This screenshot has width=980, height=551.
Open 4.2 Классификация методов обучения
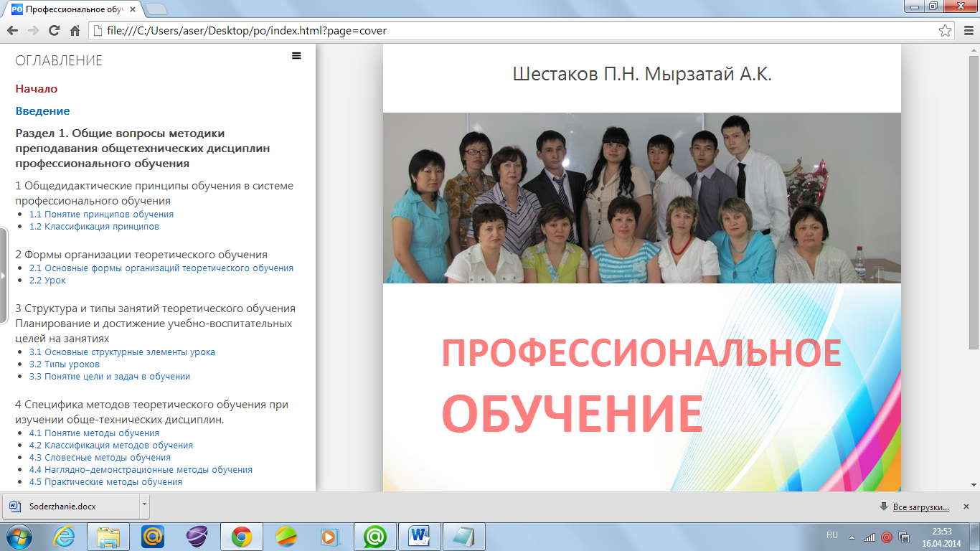pyautogui.click(x=111, y=446)
